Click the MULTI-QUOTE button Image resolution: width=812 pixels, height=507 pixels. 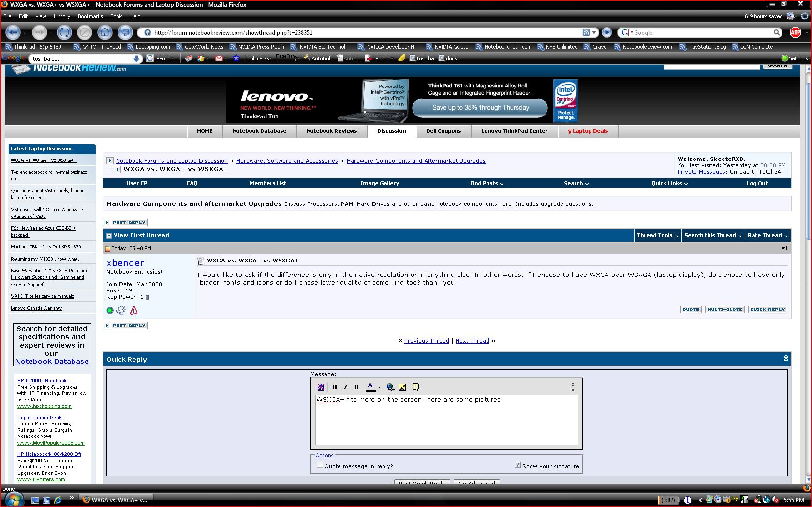[724, 310]
